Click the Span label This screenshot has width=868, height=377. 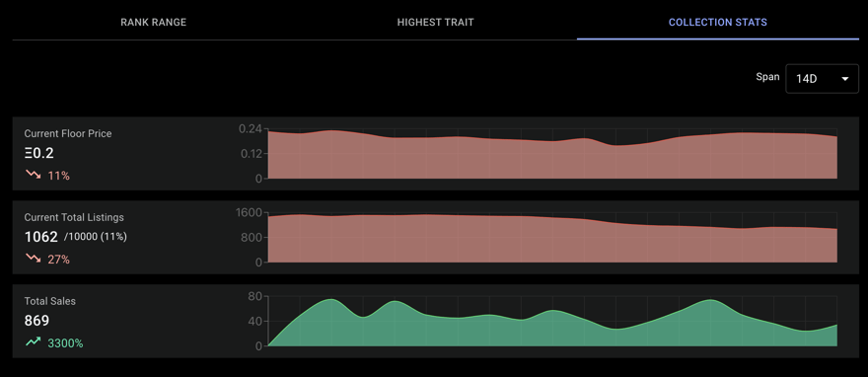767,78
